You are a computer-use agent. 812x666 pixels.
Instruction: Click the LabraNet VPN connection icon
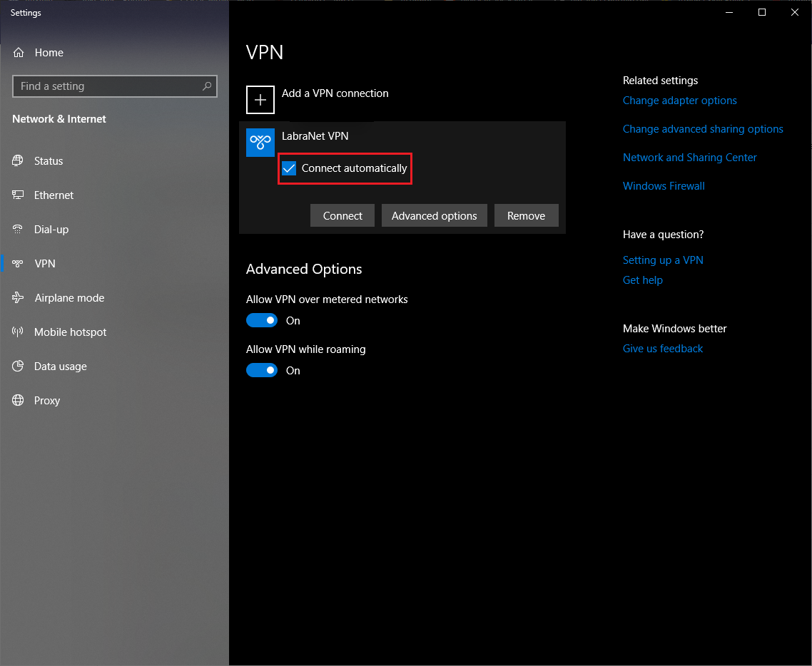click(260, 143)
